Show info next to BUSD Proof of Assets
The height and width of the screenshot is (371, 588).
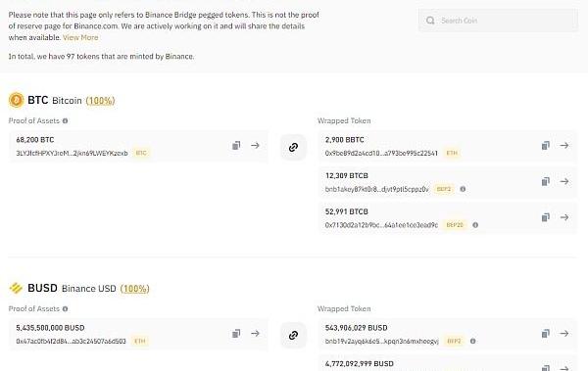pos(66,308)
